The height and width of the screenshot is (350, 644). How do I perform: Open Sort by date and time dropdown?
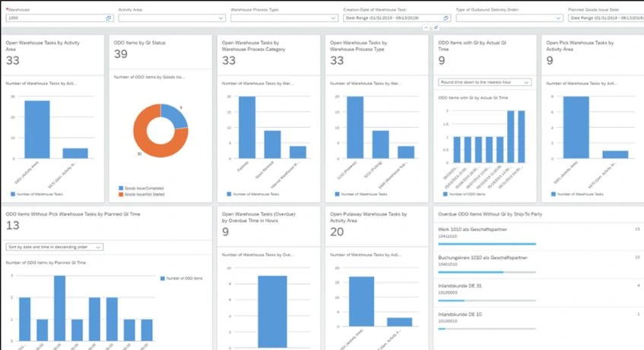pyautogui.click(x=55, y=247)
